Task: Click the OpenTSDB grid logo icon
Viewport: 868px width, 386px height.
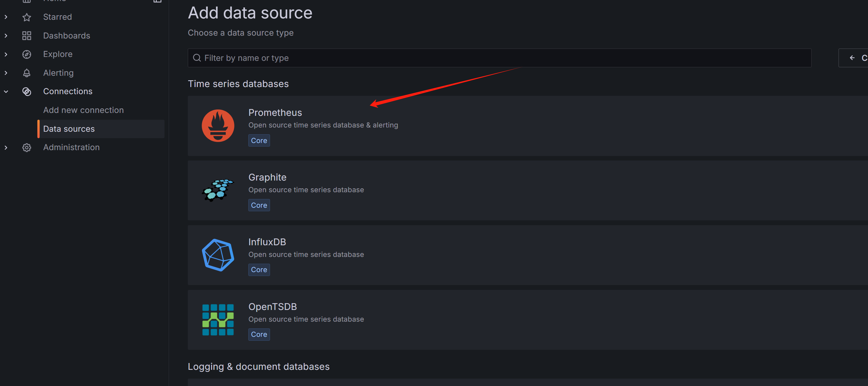Action: pyautogui.click(x=218, y=320)
